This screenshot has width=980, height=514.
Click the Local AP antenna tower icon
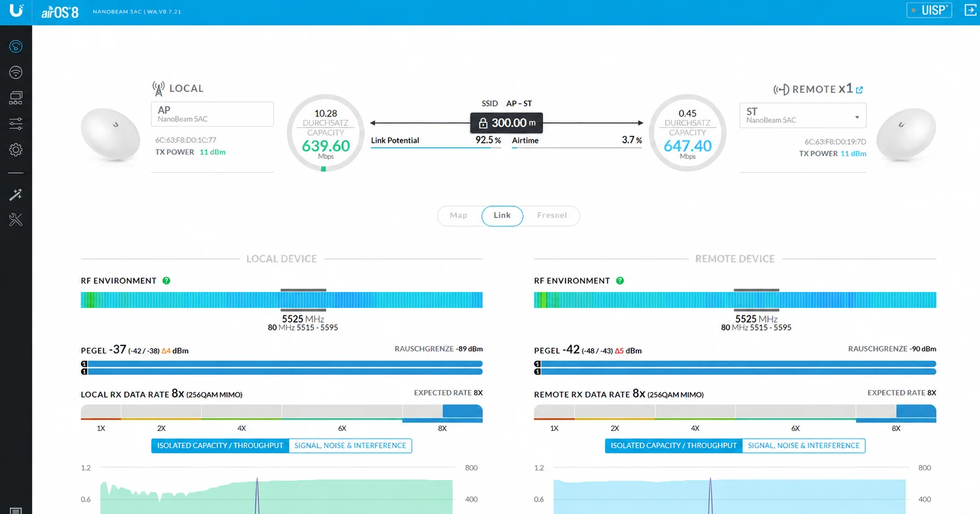pyautogui.click(x=159, y=88)
